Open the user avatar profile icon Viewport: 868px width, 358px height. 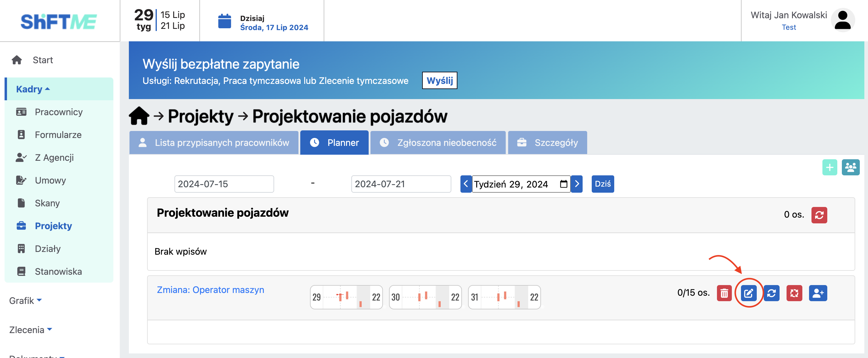pos(843,20)
